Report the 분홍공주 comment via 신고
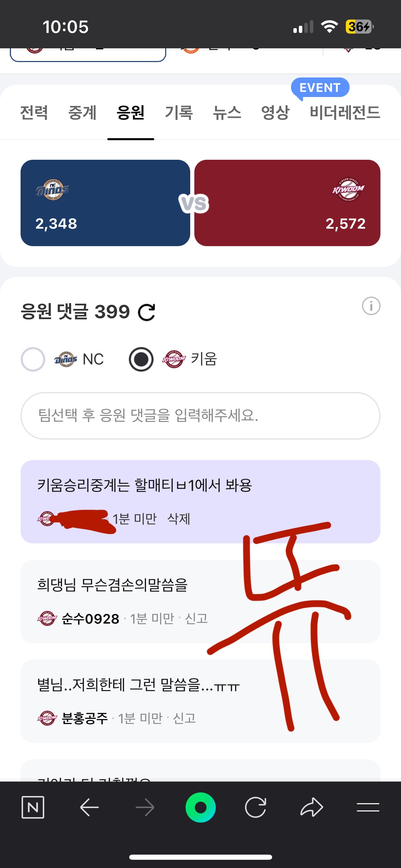Screen dimensions: 401x868 coord(184,718)
